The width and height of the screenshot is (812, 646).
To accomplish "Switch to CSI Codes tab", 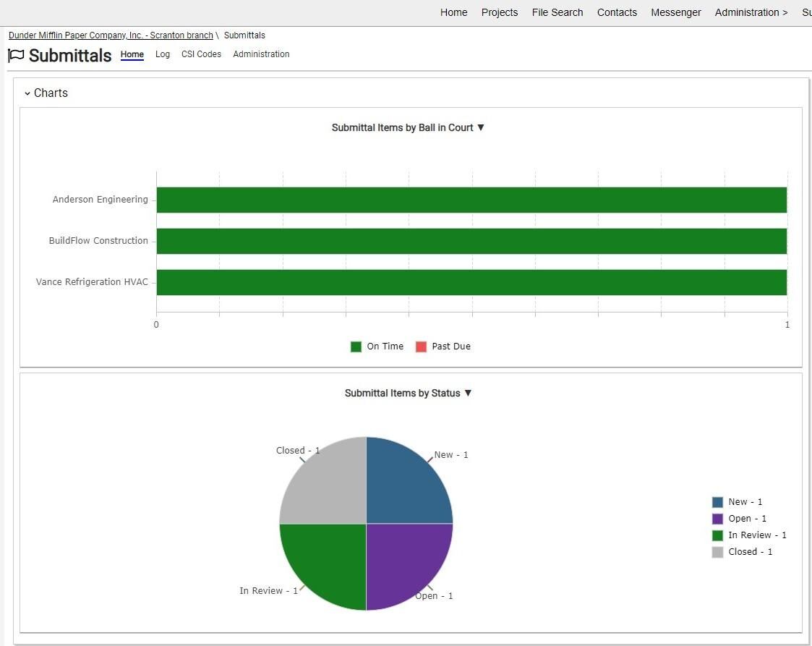I will click(201, 54).
